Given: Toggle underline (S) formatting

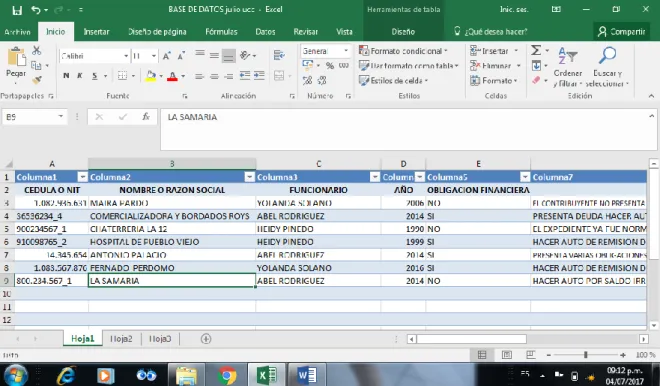Looking at the screenshot, I should (x=95, y=76).
